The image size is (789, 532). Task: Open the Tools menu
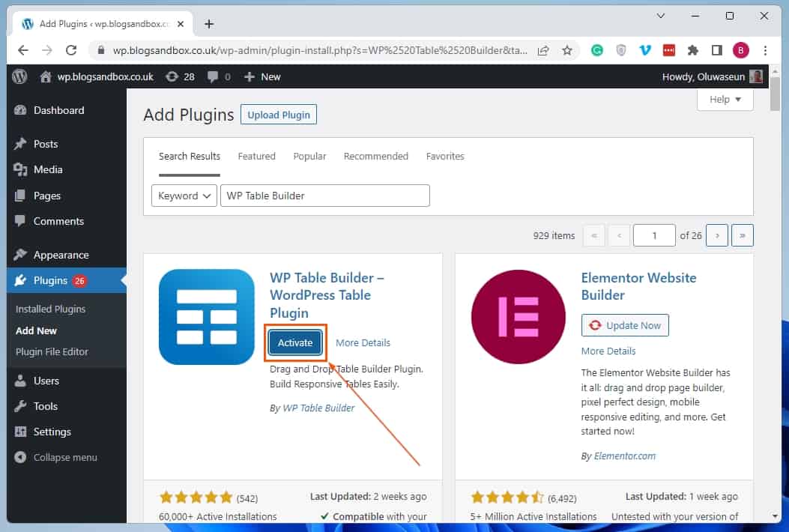(45, 406)
